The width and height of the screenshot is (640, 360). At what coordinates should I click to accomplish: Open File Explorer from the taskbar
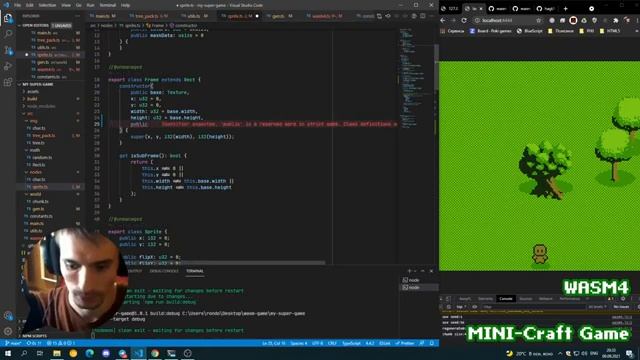[x=57, y=353]
